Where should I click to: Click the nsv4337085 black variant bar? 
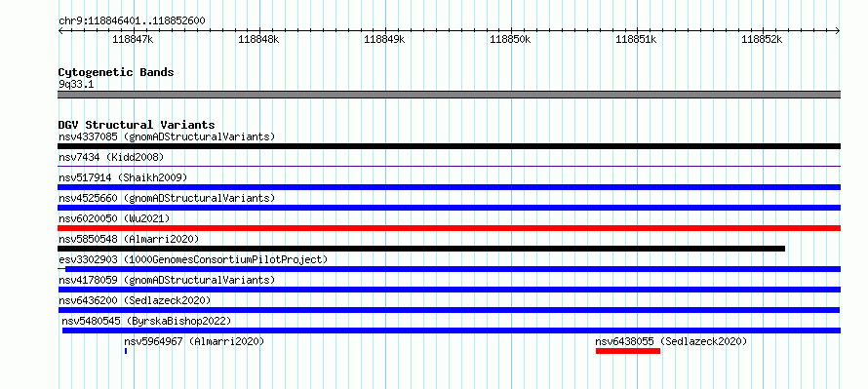point(449,146)
